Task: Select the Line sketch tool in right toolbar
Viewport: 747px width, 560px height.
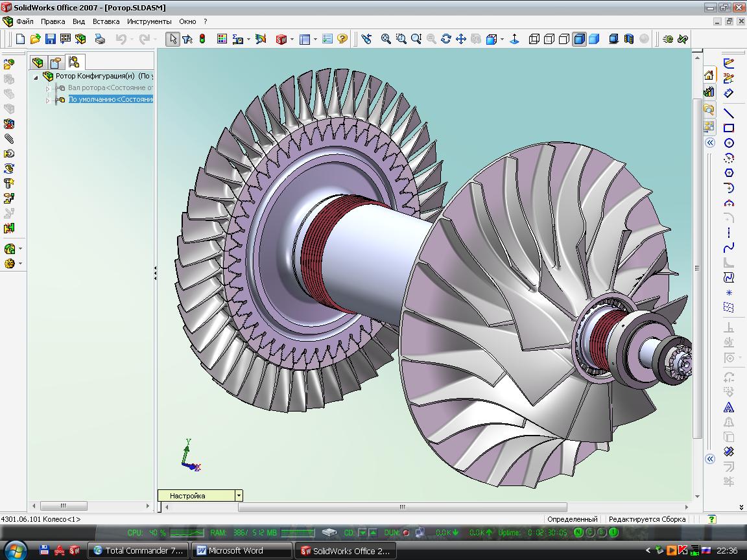Action: pyautogui.click(x=729, y=113)
